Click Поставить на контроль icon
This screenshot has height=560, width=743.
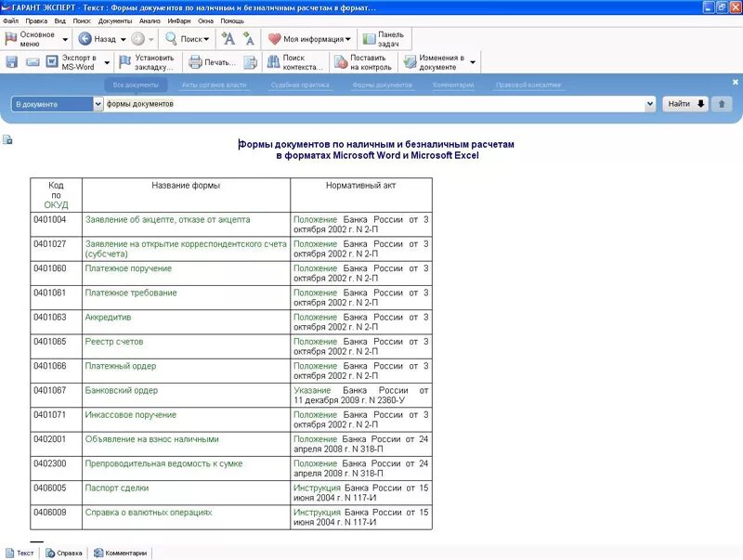(341, 62)
